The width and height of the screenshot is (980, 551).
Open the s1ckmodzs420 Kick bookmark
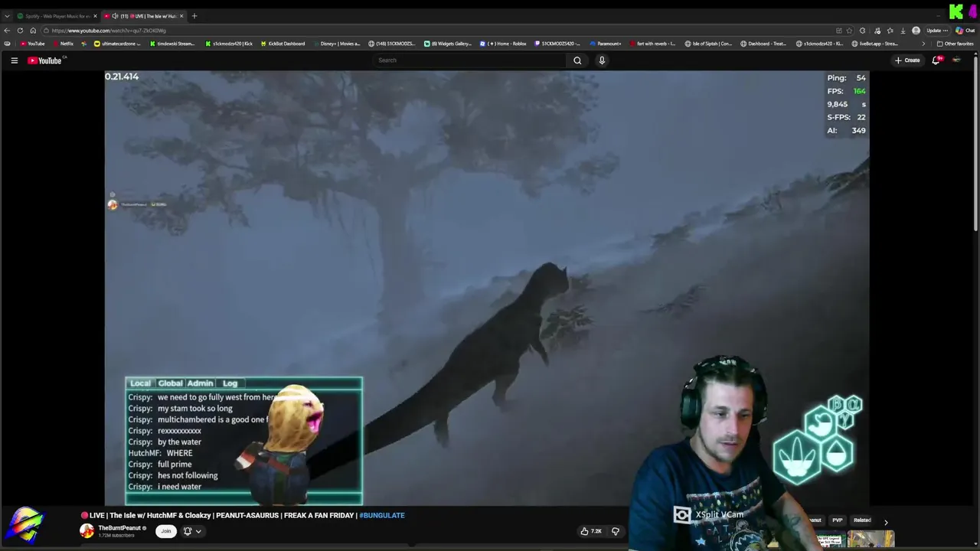coord(228,44)
